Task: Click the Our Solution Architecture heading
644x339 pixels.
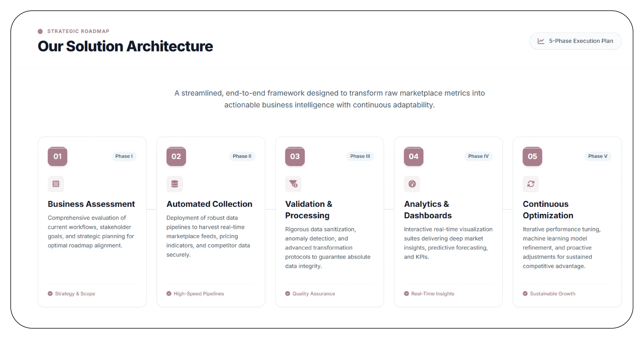Action: (125, 46)
